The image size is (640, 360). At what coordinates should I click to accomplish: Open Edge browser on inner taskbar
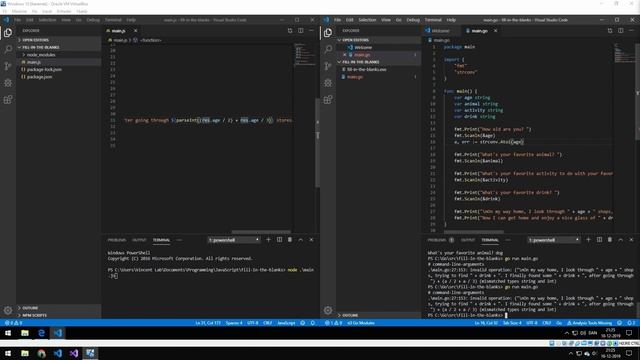coord(41,333)
